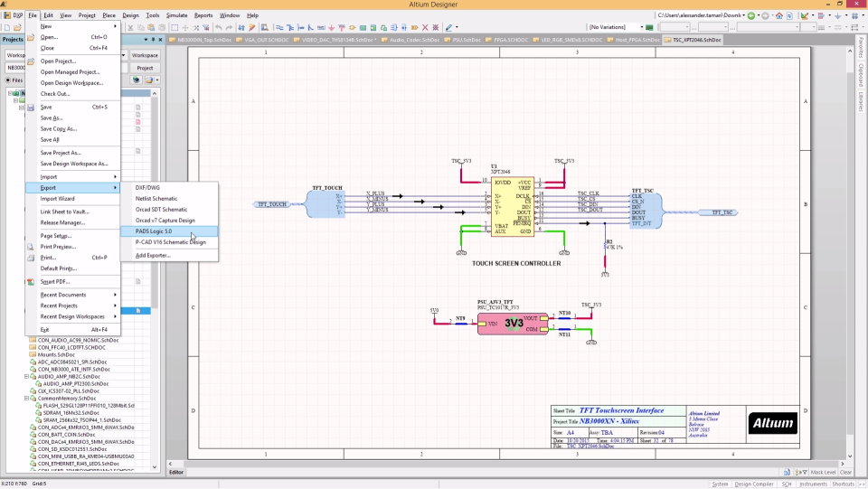Image resolution: width=868 pixels, height=489 pixels.
Task: Select the Place Bus tool
Action: (x=290, y=27)
